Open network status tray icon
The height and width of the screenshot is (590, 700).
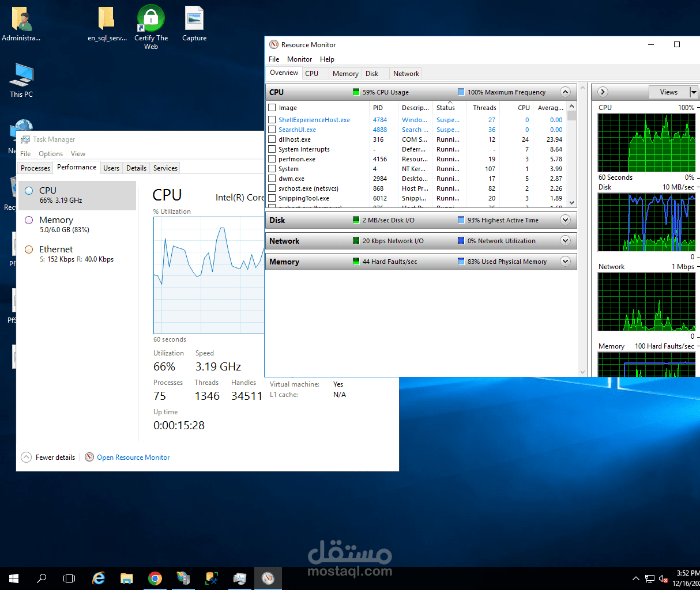(650, 578)
